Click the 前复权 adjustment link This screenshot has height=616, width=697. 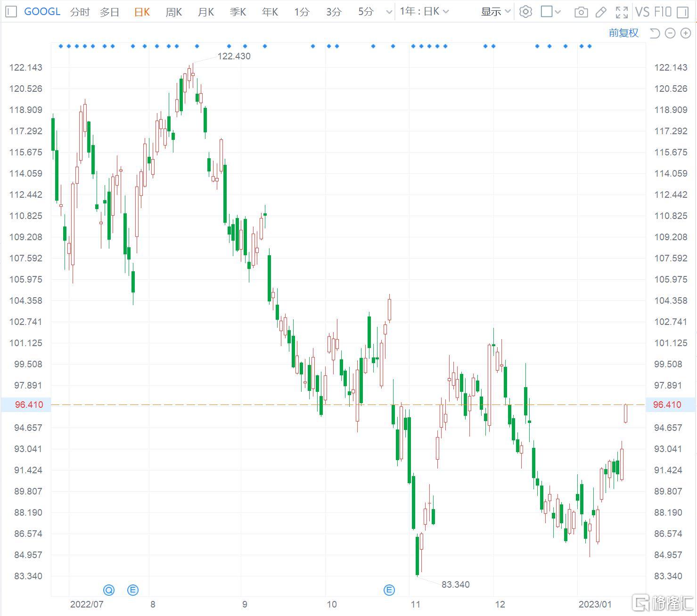(623, 33)
